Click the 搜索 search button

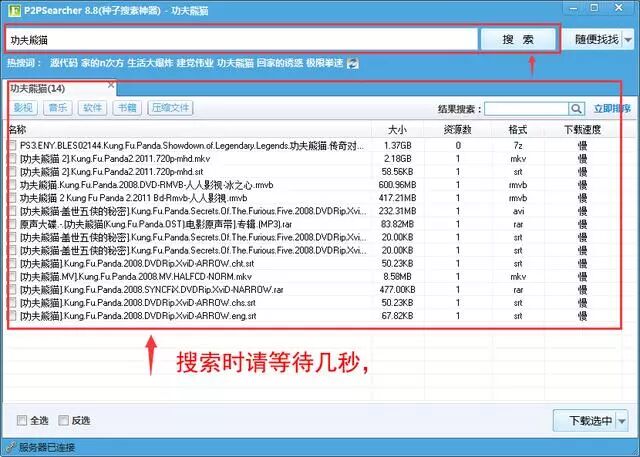(x=518, y=40)
